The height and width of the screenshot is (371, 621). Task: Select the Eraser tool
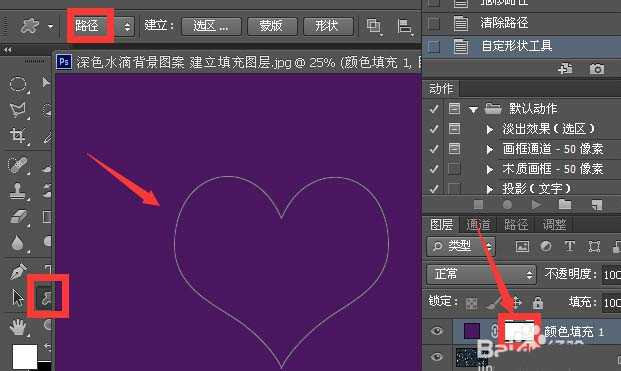(18, 217)
